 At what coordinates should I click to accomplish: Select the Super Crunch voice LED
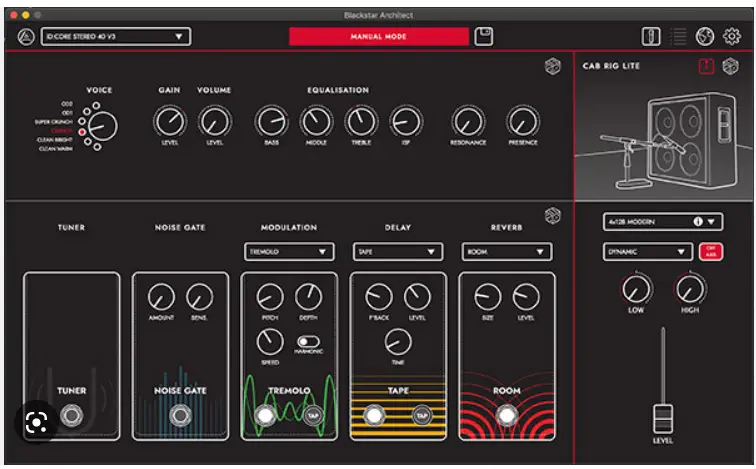[82, 121]
